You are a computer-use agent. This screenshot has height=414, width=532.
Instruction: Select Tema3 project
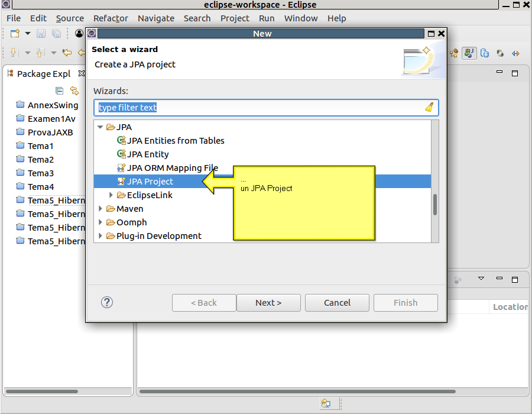coord(35,173)
